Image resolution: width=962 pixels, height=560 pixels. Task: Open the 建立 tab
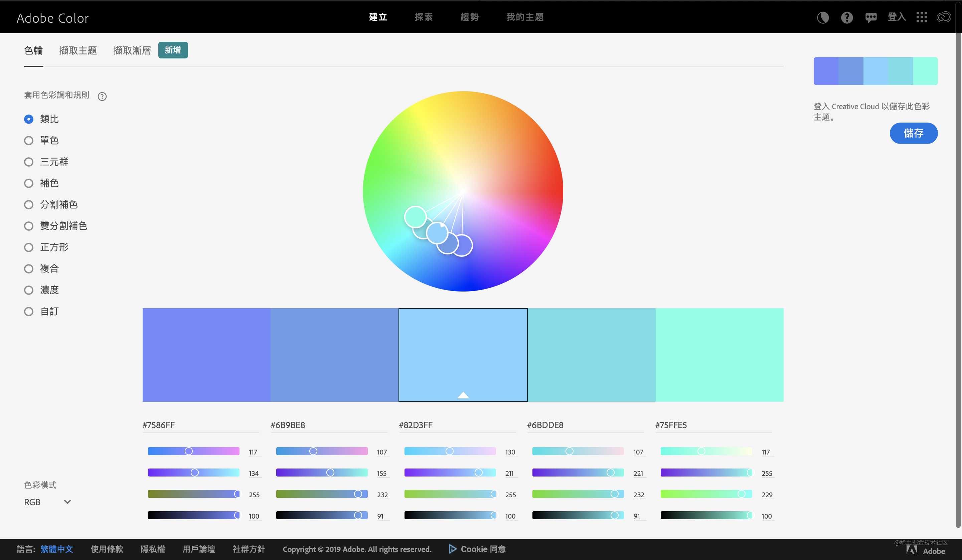coord(378,17)
